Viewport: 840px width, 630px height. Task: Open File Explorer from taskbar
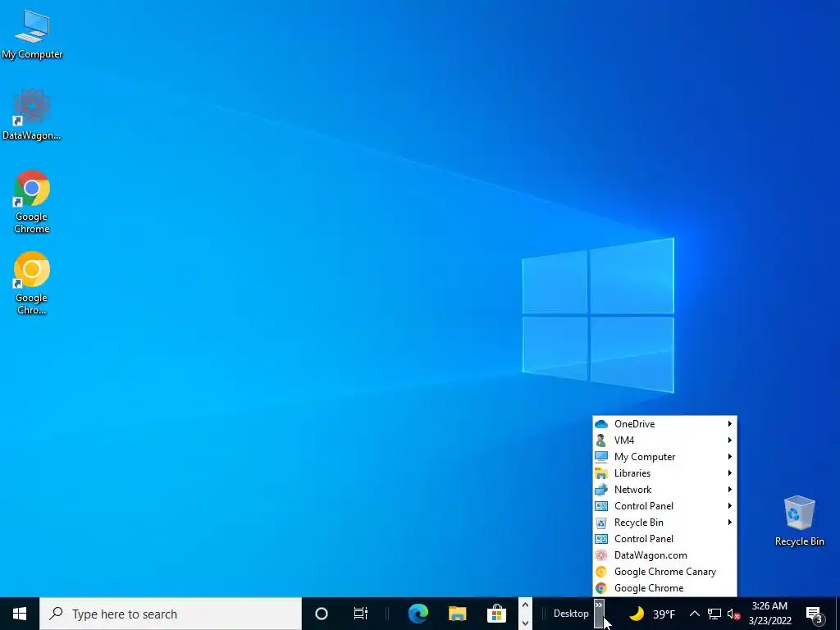click(x=457, y=614)
